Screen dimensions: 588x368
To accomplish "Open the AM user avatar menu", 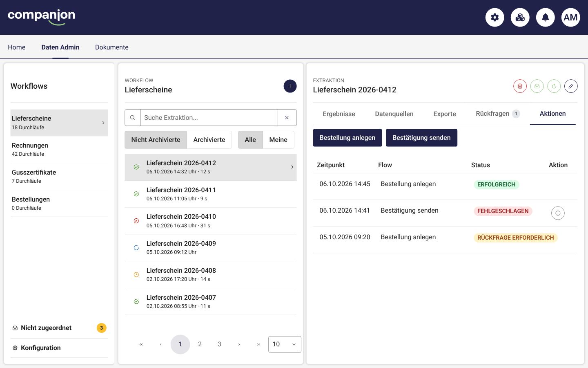I will (x=571, y=18).
